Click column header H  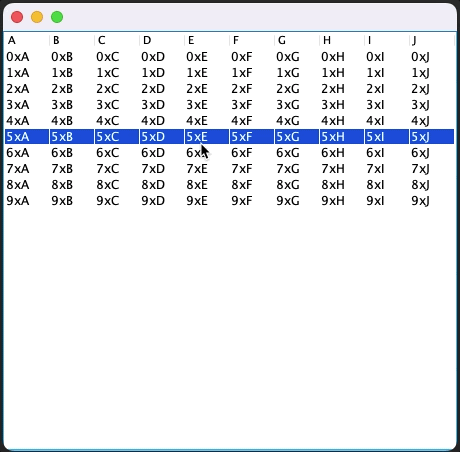342,40
